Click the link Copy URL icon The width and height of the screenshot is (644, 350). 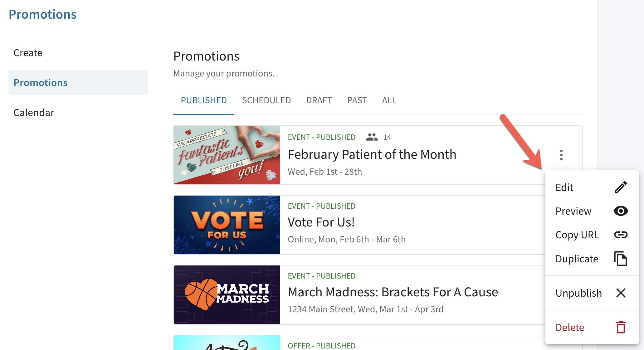(x=621, y=235)
